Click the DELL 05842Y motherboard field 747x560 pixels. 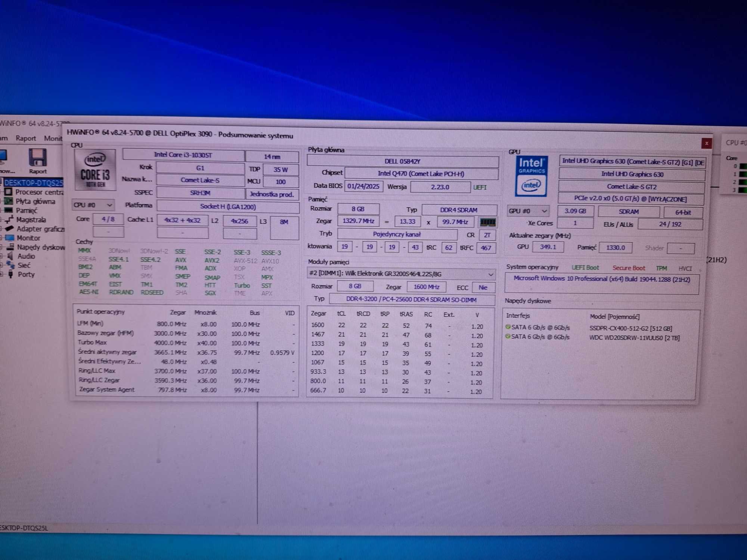403,161
